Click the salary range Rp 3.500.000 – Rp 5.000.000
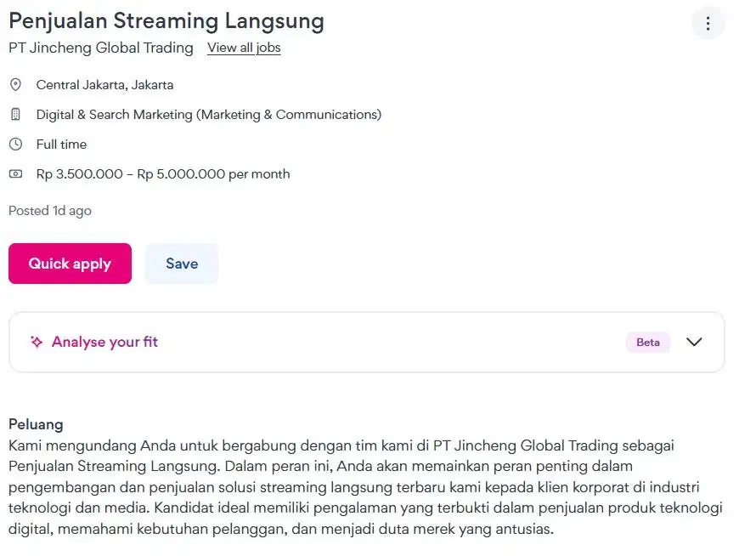 point(163,173)
